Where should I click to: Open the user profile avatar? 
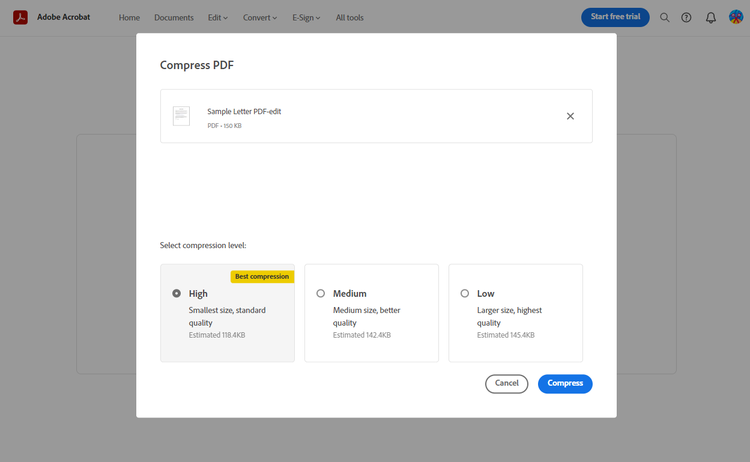[x=736, y=17]
